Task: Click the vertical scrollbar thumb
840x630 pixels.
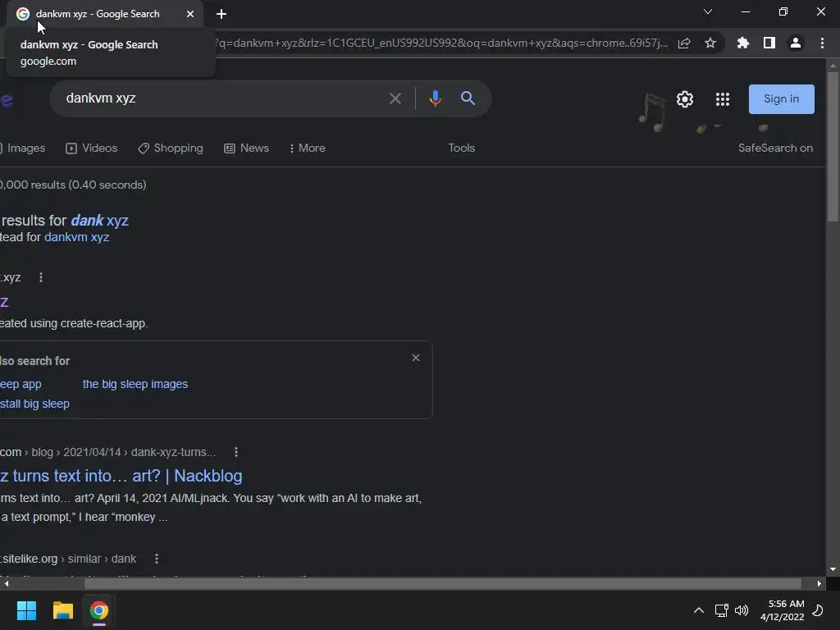Action: (x=833, y=146)
